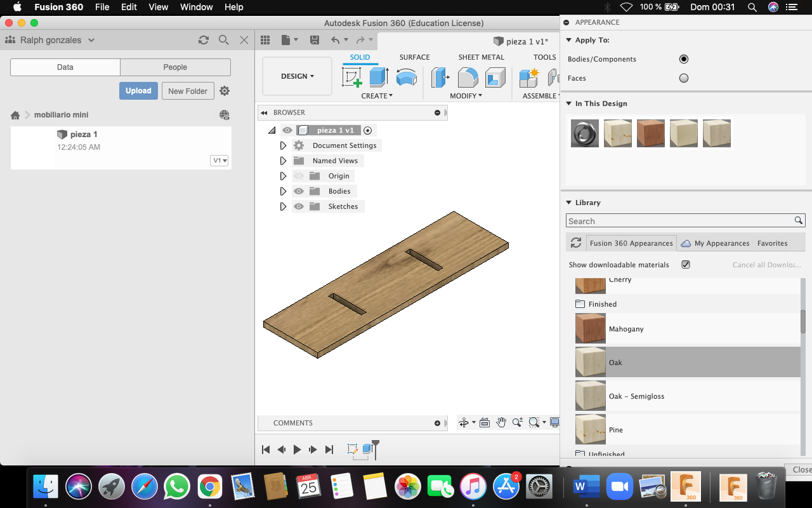Click the New Folder button
Viewport: 812px width, 508px height.
pos(188,91)
